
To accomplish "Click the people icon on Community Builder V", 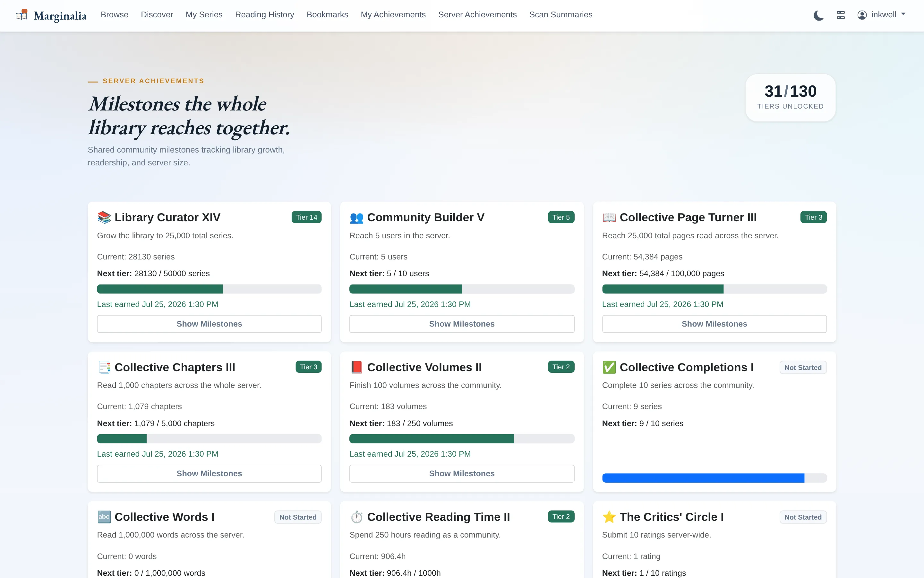I will pos(356,217).
